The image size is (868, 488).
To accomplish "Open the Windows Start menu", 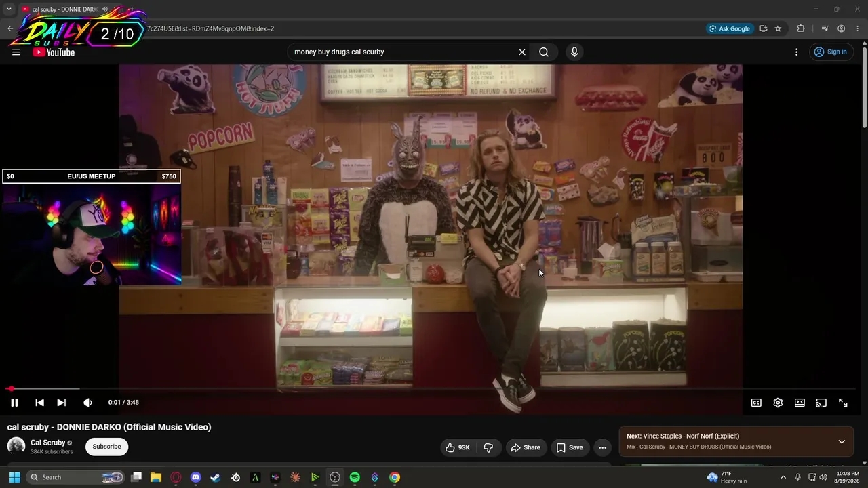I will [14, 477].
